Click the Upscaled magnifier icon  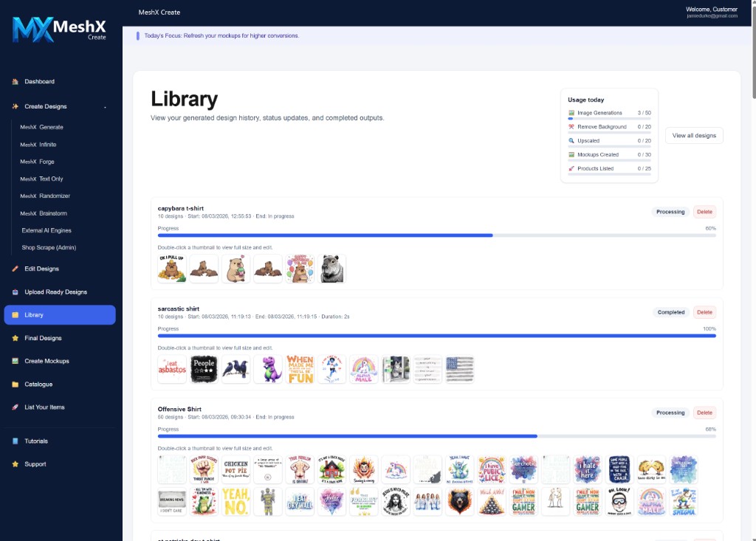coord(571,140)
